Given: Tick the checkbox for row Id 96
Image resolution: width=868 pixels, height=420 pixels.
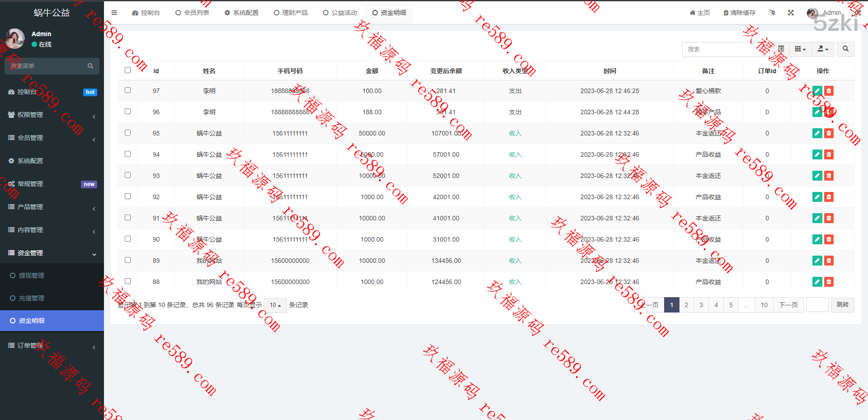Looking at the screenshot, I should click(x=127, y=112).
